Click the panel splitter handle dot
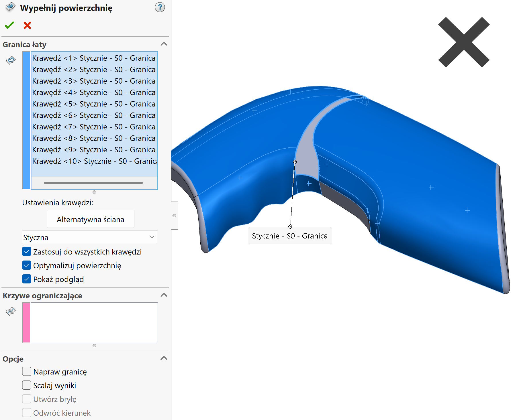This screenshot has height=420, width=515. pos(174,216)
